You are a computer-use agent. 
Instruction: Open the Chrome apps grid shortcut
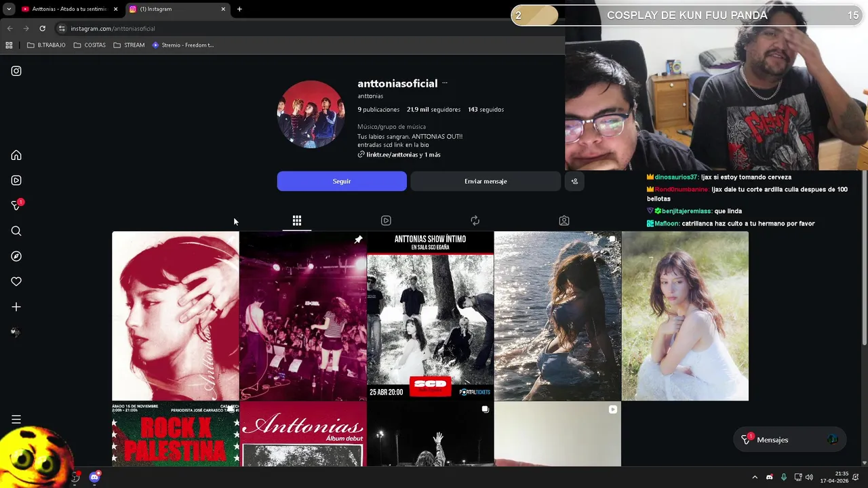point(9,45)
